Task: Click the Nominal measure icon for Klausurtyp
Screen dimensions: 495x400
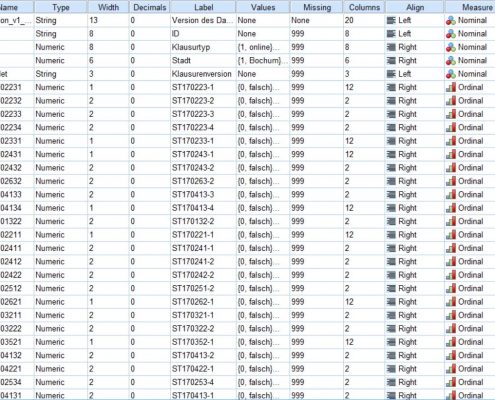Action: coord(451,47)
